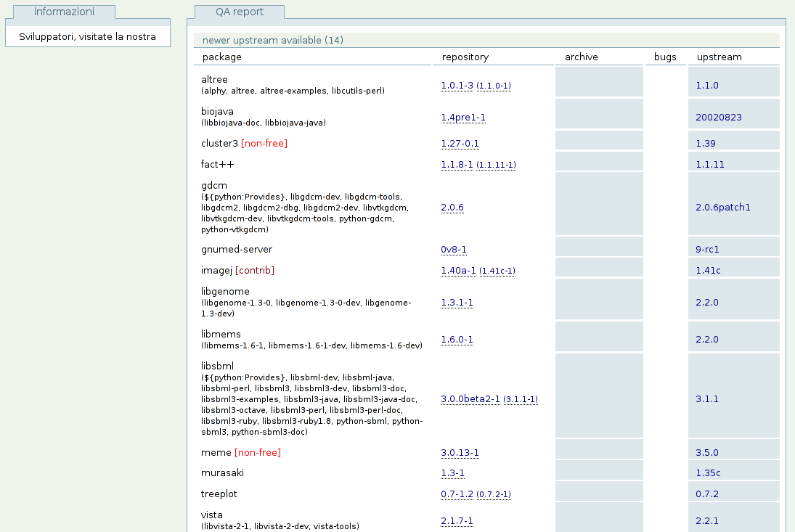The width and height of the screenshot is (795, 532).
Task: Select the murasaki package name
Action: (222, 472)
